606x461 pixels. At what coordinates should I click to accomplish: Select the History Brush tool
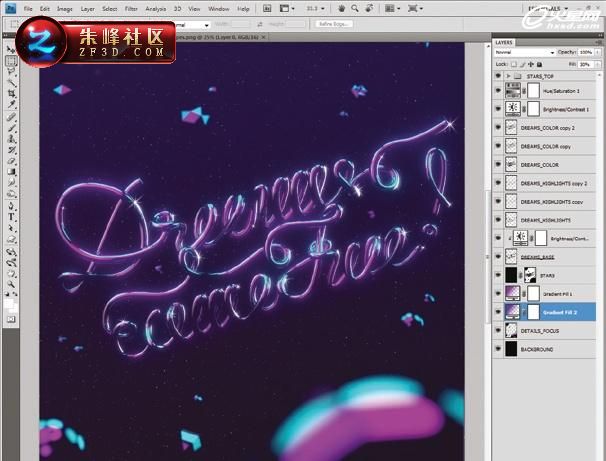point(11,150)
